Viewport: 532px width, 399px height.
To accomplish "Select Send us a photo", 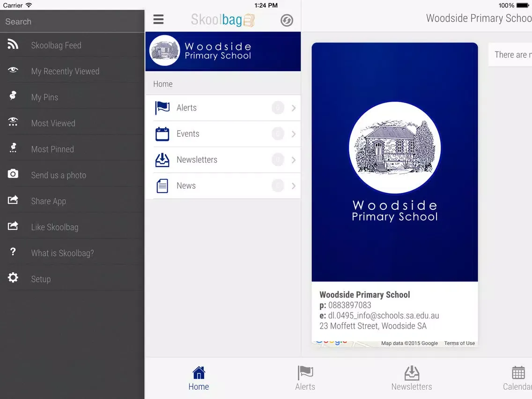I will coord(72,175).
